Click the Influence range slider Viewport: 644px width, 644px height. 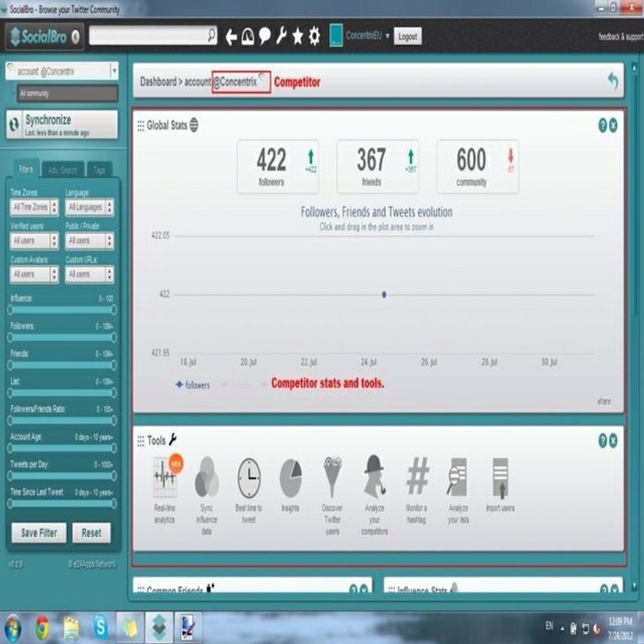tap(62, 310)
